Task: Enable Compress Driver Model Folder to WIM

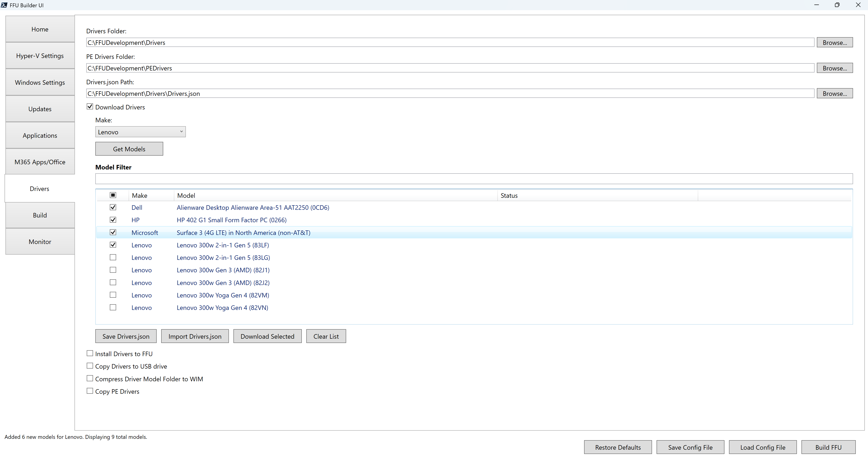Action: point(90,378)
